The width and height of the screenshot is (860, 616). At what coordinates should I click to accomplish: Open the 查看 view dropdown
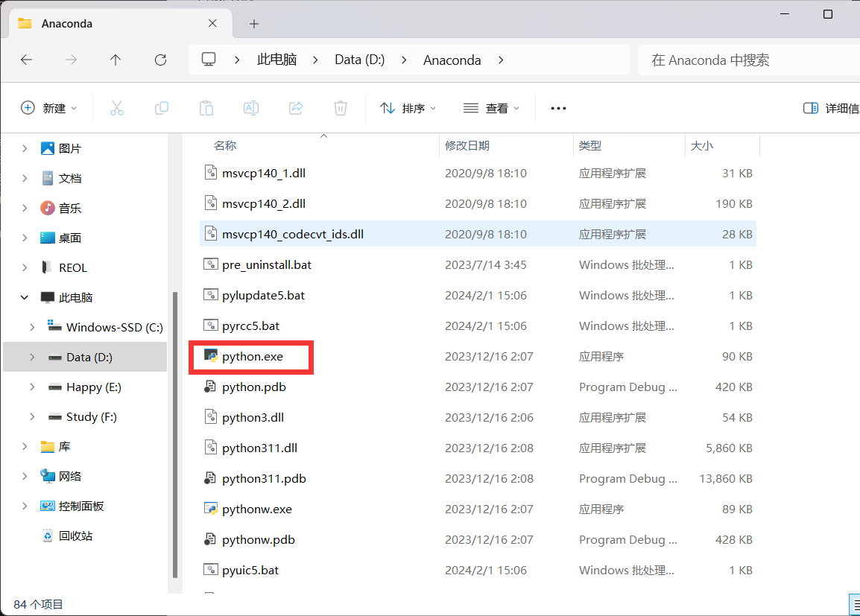click(491, 108)
